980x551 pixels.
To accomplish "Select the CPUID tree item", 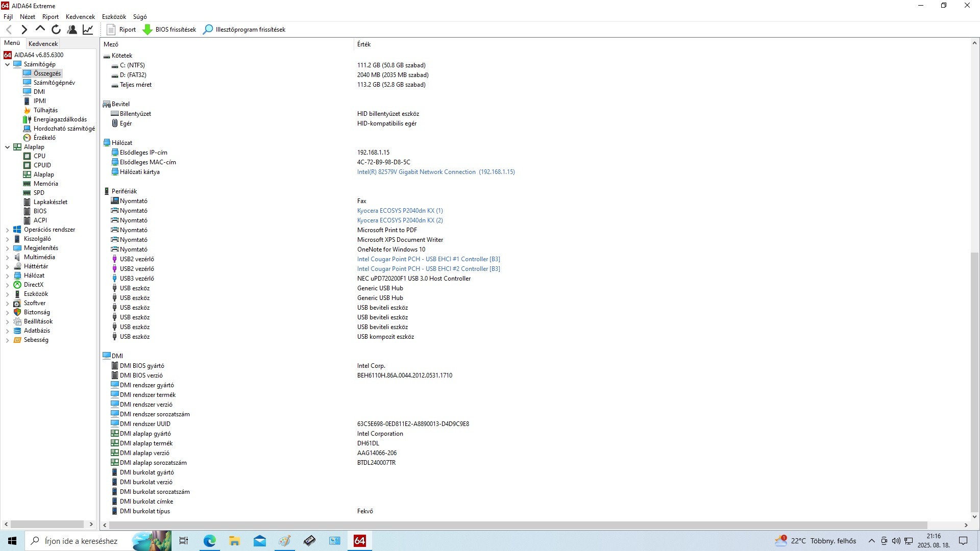I will 42,165.
